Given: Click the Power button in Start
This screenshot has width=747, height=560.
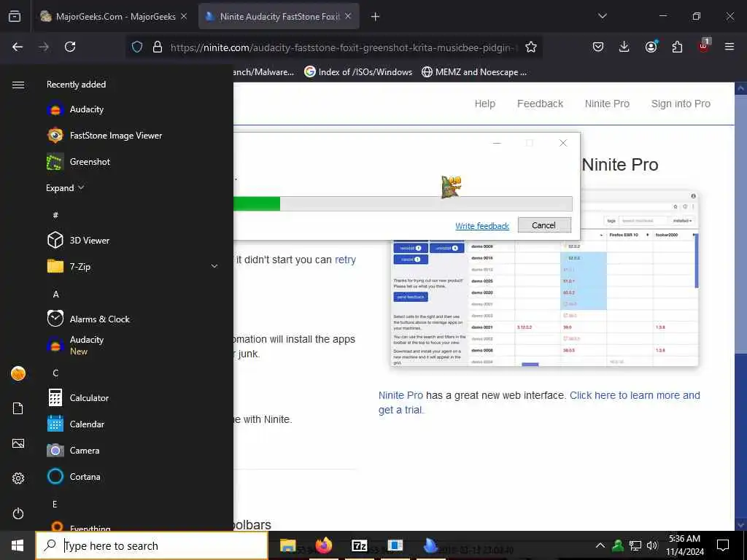Looking at the screenshot, I should (18, 513).
